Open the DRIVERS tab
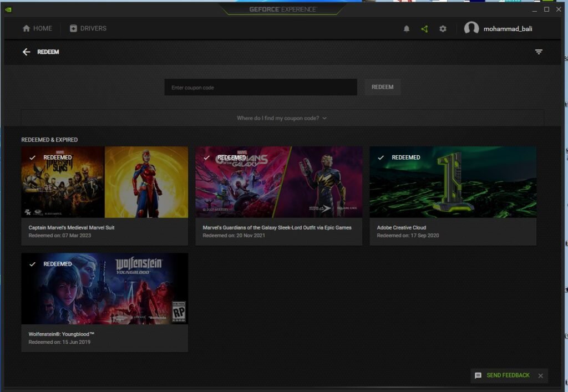 coord(89,28)
